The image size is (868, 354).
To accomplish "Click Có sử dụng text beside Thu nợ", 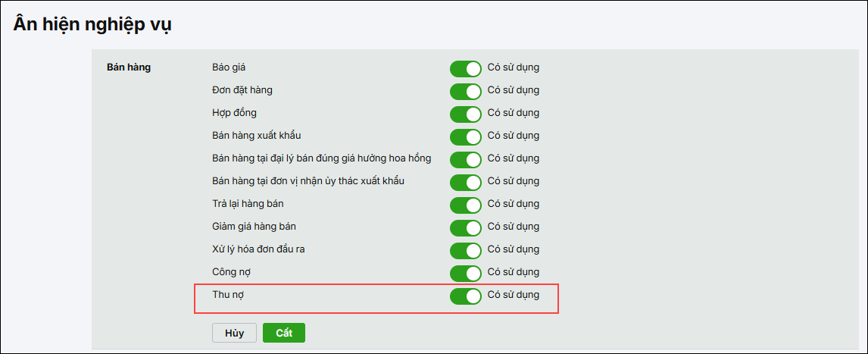I will point(514,294).
